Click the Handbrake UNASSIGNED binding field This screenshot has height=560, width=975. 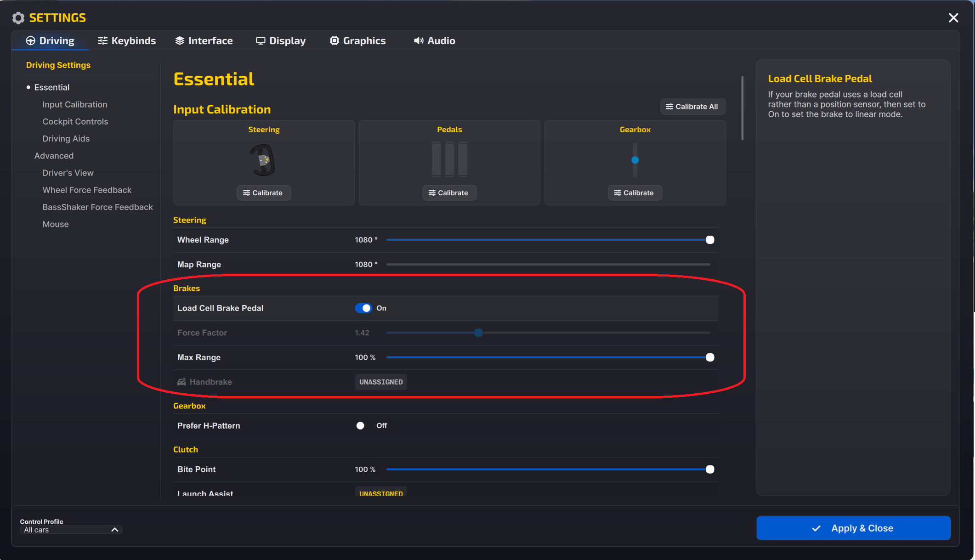[381, 382]
